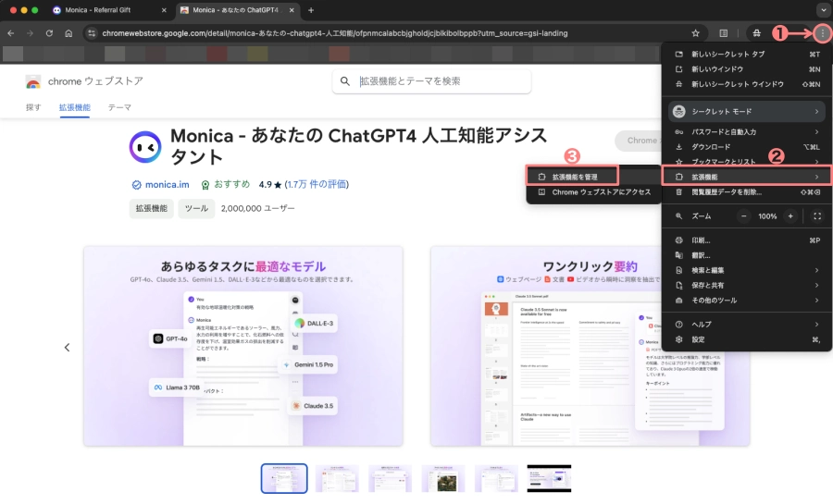Open the side panel icon in toolbar
This screenshot has width=833, height=504.
(724, 33)
